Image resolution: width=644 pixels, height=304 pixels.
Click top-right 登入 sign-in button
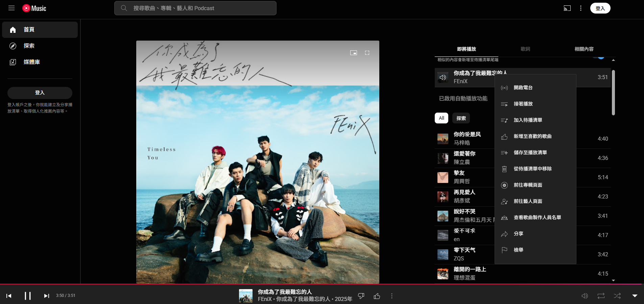tap(600, 8)
